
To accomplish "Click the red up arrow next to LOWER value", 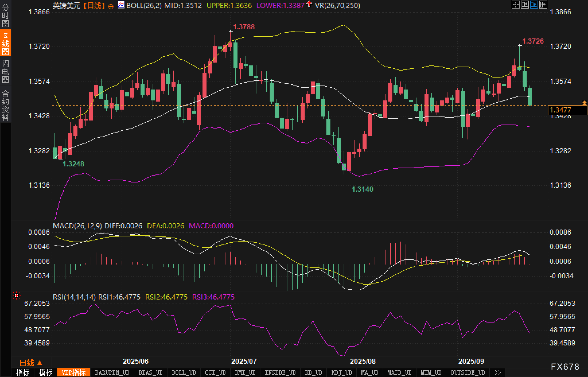I will 309,4.
